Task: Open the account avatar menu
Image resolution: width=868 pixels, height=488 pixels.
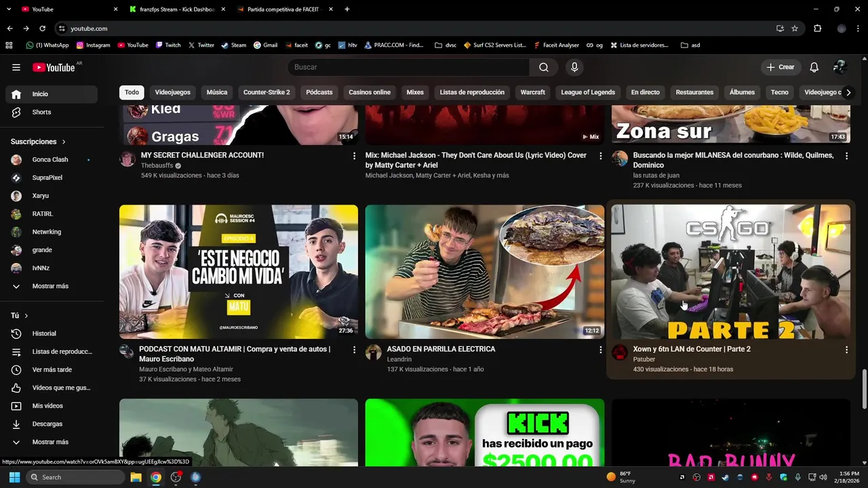Action: click(840, 67)
